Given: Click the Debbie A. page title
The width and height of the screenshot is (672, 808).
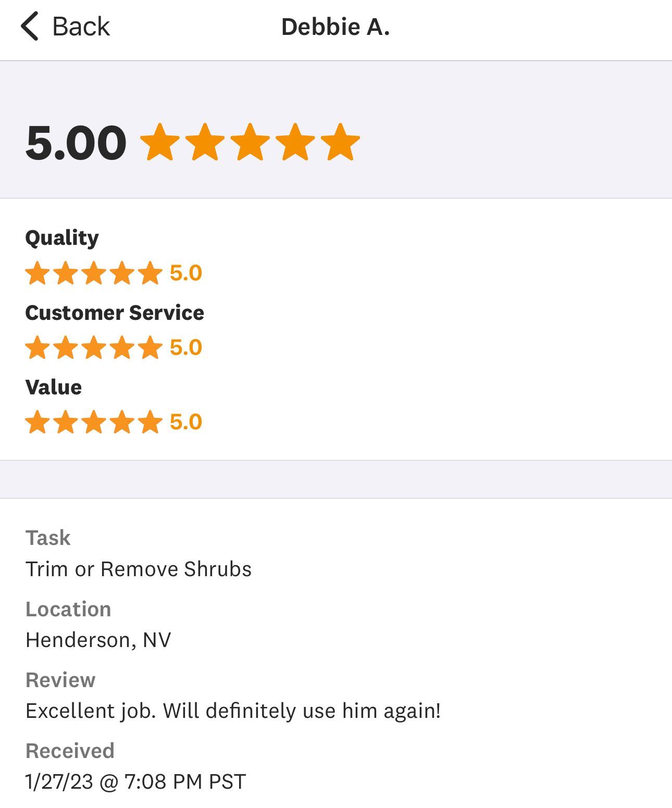Looking at the screenshot, I should (x=335, y=27).
